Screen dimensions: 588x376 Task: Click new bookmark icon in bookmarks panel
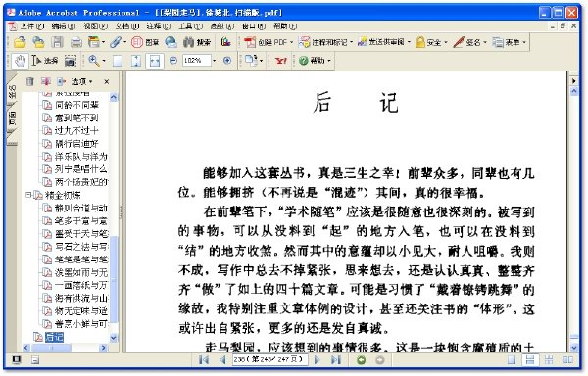click(x=46, y=81)
